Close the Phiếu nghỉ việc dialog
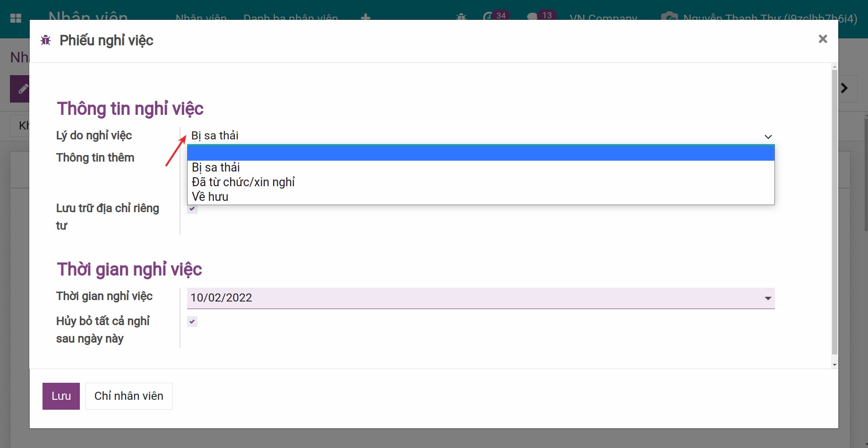Screen dimensions: 868x448 [x=823, y=39]
